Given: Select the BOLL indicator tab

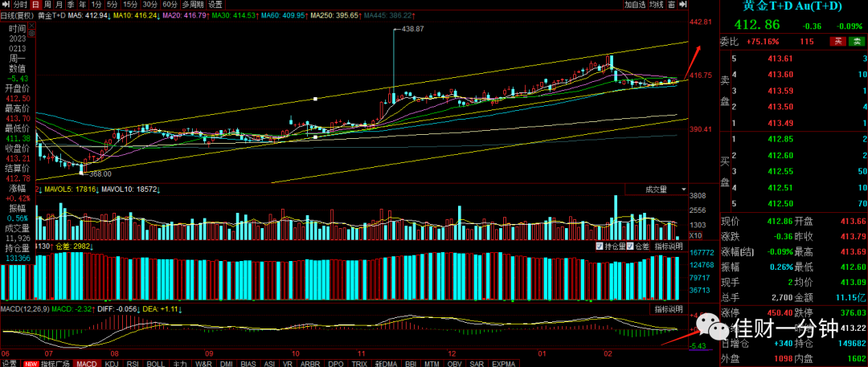Looking at the screenshot, I should (155, 363).
